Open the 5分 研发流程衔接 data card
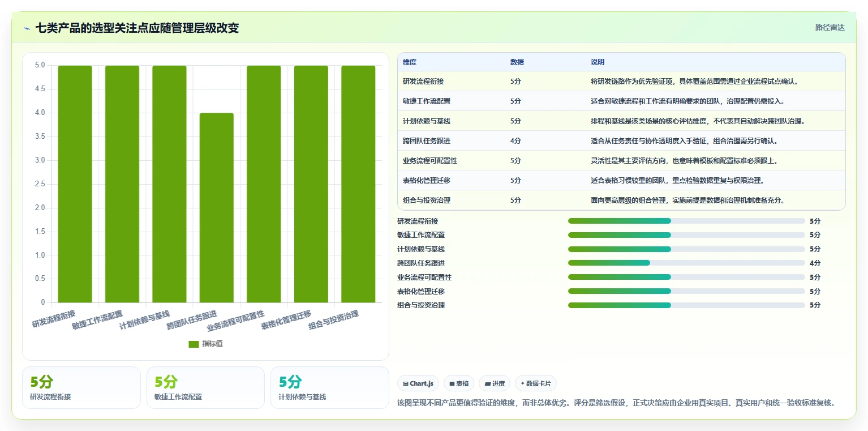 [x=81, y=387]
